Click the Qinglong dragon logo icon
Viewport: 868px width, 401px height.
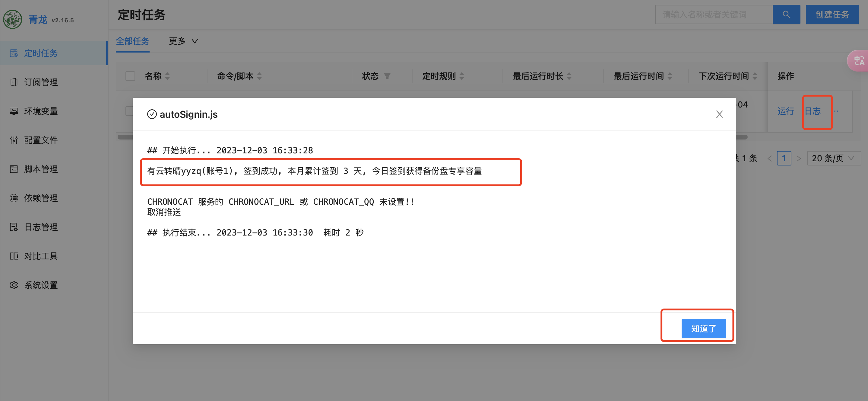point(13,20)
